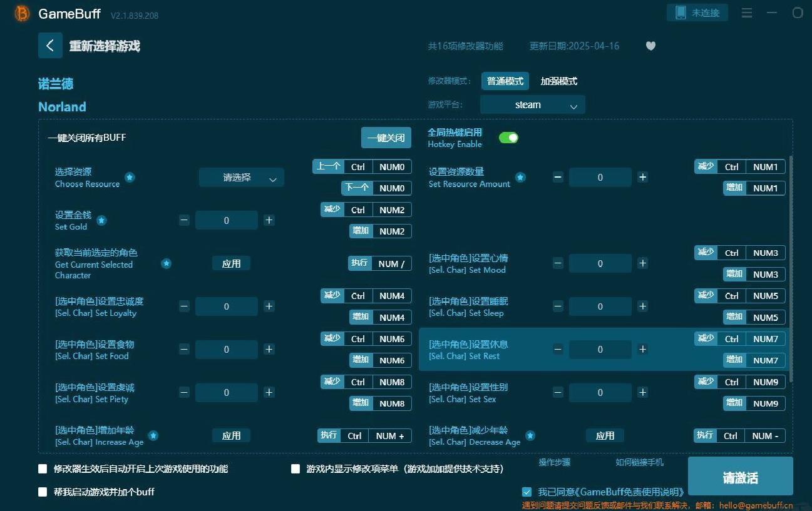Check auto-enable last used functions checkbox
Viewport: 812px width, 511px height.
pyautogui.click(x=43, y=468)
